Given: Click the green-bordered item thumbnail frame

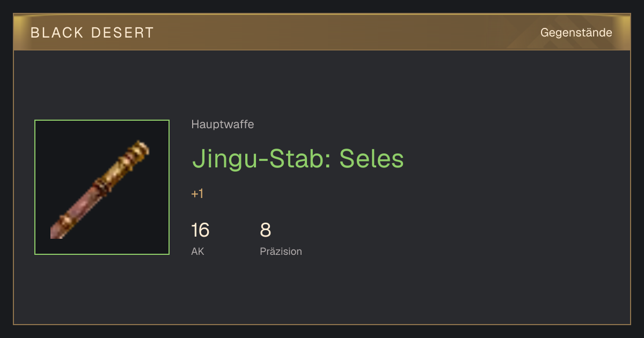Looking at the screenshot, I should tap(102, 187).
